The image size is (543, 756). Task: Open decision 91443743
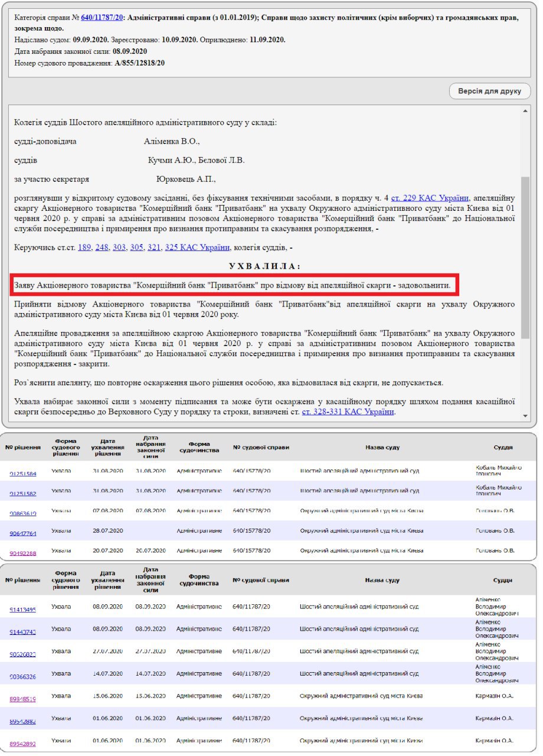(23, 631)
